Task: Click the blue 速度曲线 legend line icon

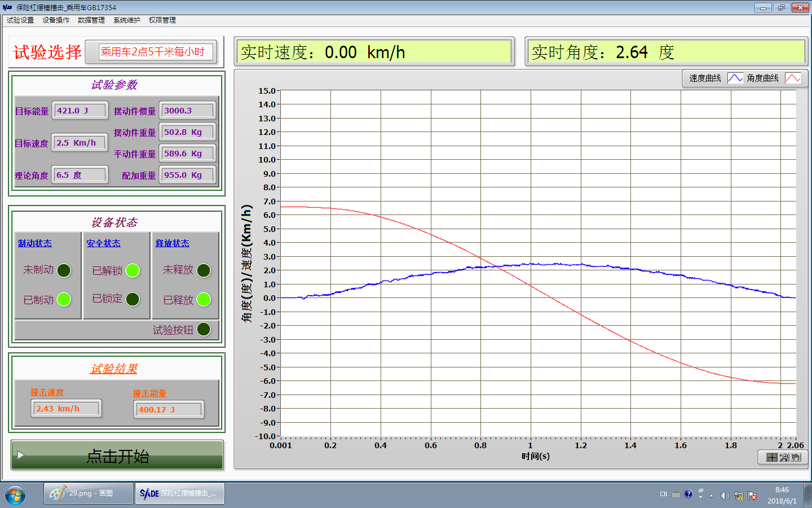Action: [735, 78]
